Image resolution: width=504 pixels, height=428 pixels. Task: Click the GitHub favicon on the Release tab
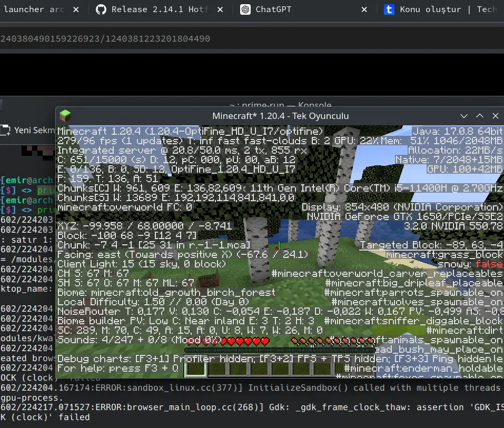pyautogui.click(x=101, y=9)
